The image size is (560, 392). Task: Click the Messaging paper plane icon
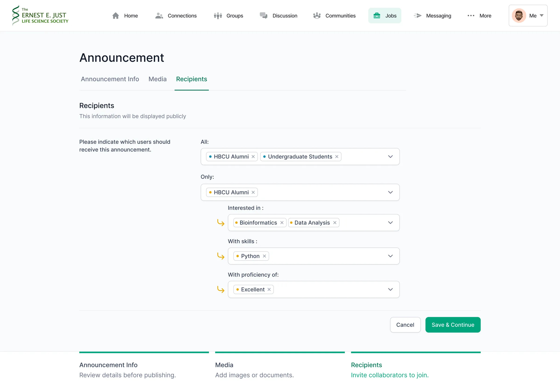click(x=418, y=16)
